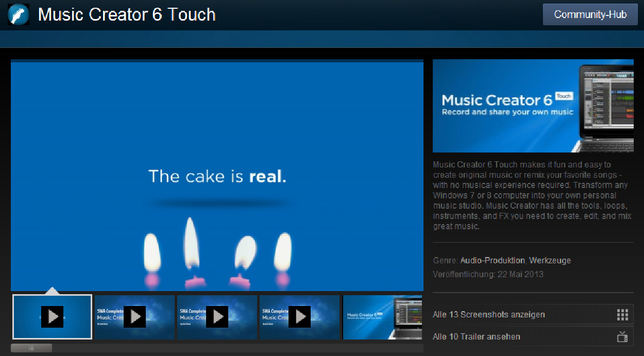Select "Alle 13 Screenshots anzeigen" text
This screenshot has height=356, width=644.
(x=488, y=315)
